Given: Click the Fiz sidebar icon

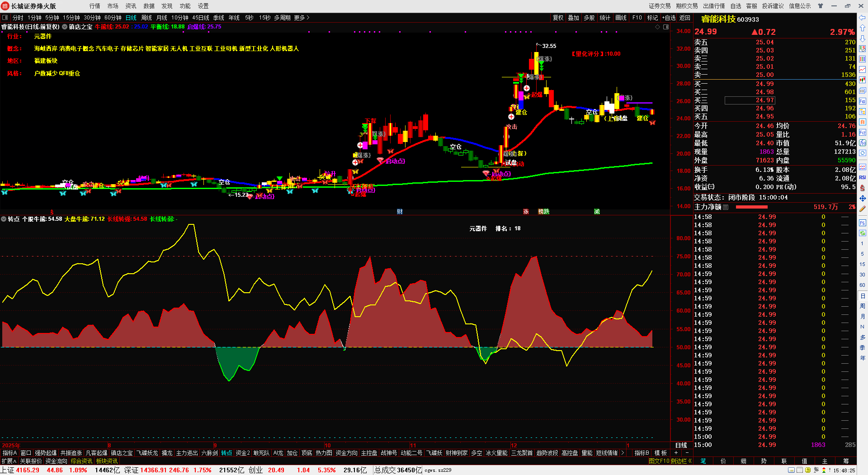Looking at the screenshot, I should 863,133.
